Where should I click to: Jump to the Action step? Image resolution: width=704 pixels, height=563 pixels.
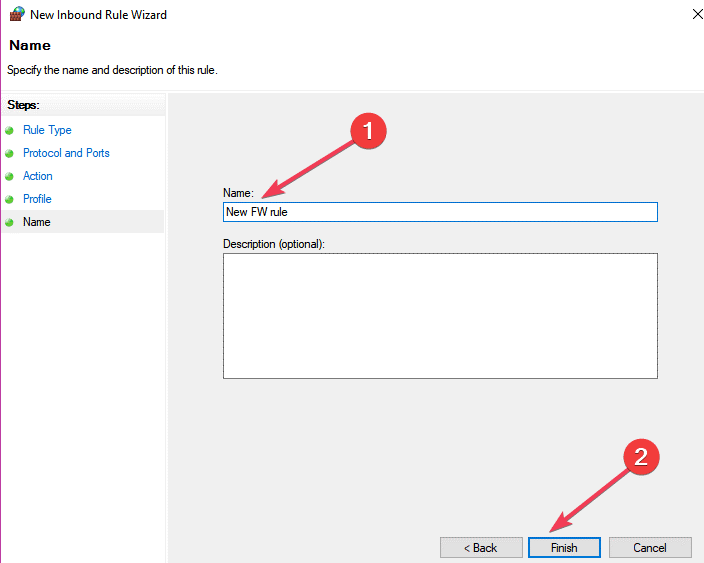pyautogui.click(x=38, y=176)
